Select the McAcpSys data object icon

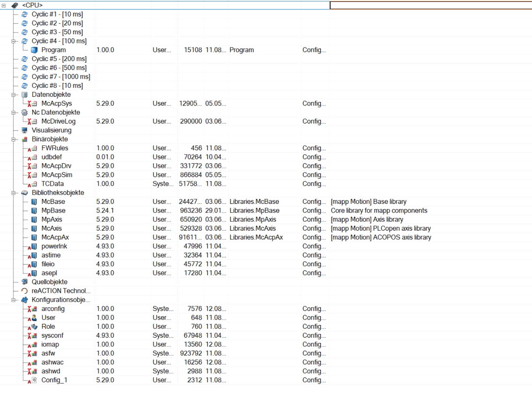tap(32, 104)
